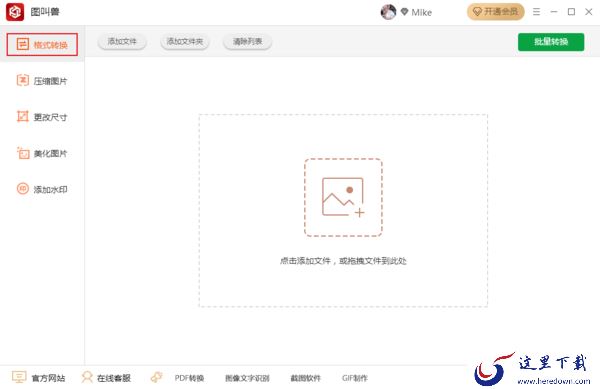
Task: Click the diamond VIP icon beside Mike
Action: click(404, 12)
